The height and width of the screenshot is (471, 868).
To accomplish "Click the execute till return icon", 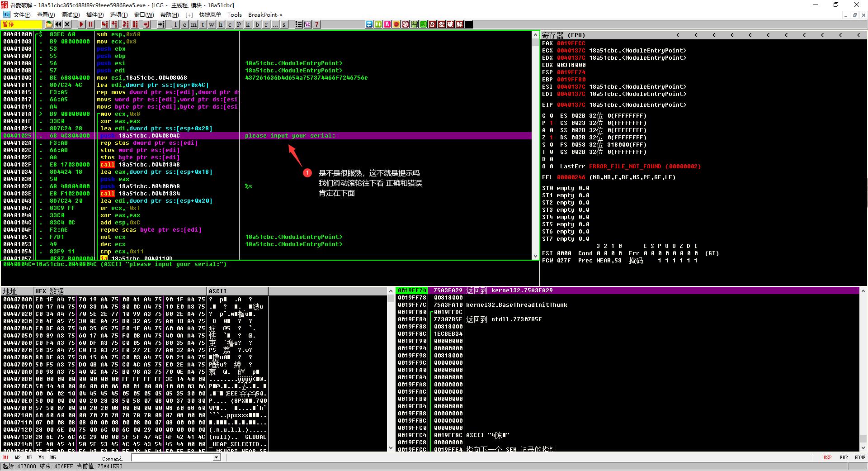I will tap(147, 24).
